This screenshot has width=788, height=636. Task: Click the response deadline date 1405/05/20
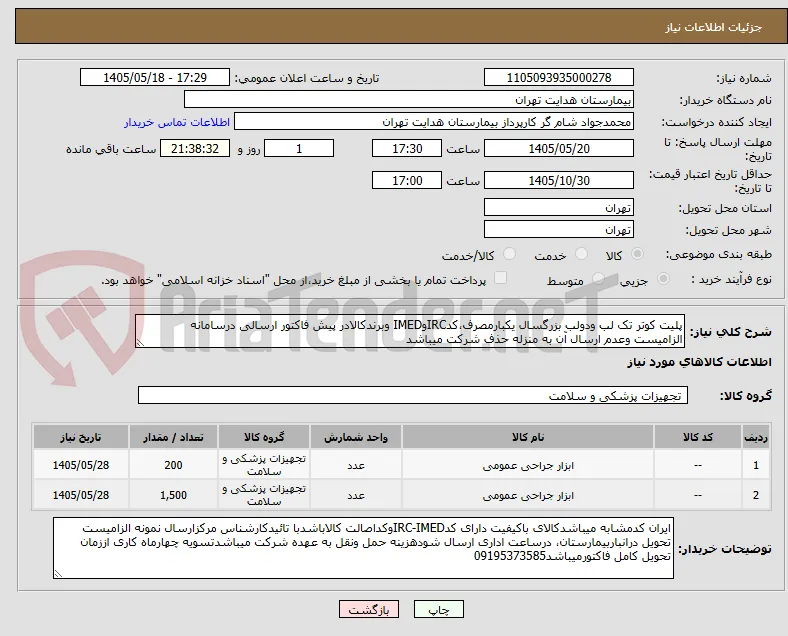(559, 149)
